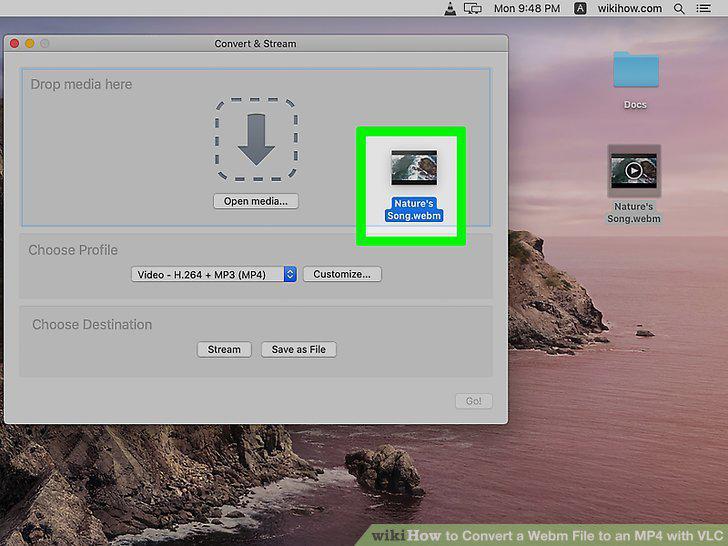Click the Open media... button
Viewport: 728px width, 546px height.
click(256, 201)
